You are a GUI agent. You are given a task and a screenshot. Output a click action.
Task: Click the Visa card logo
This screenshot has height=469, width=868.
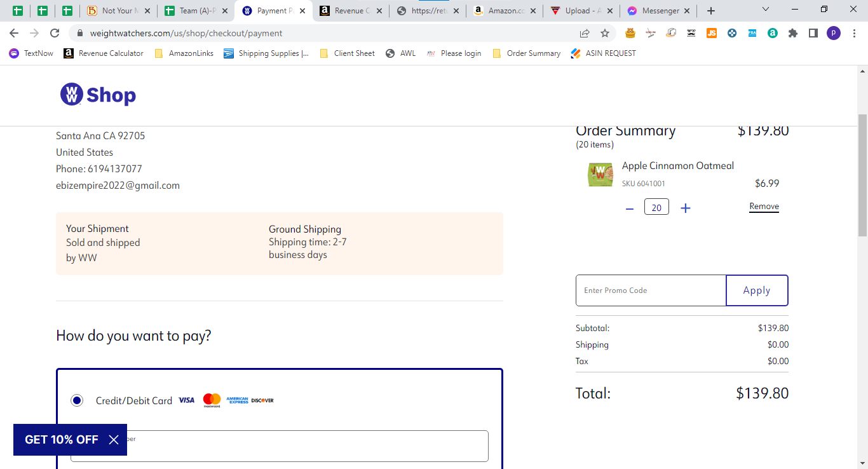[186, 400]
